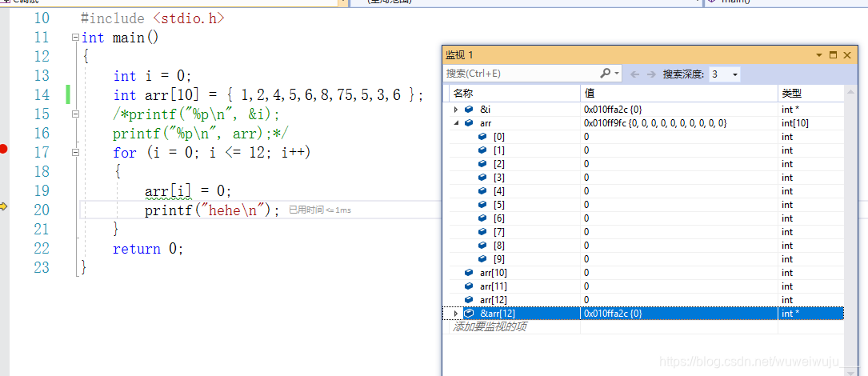This screenshot has height=376, width=868.
Task: Click the &arr[12] cube icon
Action: pos(469,314)
